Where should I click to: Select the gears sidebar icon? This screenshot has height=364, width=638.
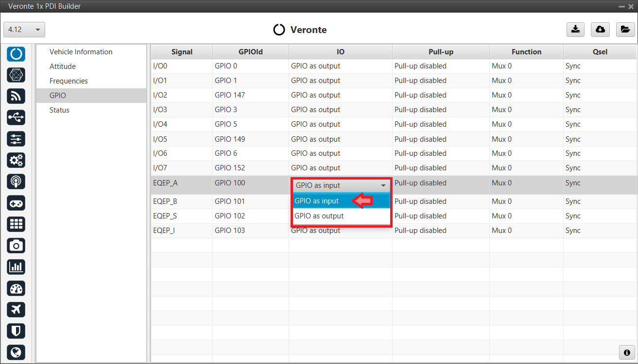[x=16, y=160]
